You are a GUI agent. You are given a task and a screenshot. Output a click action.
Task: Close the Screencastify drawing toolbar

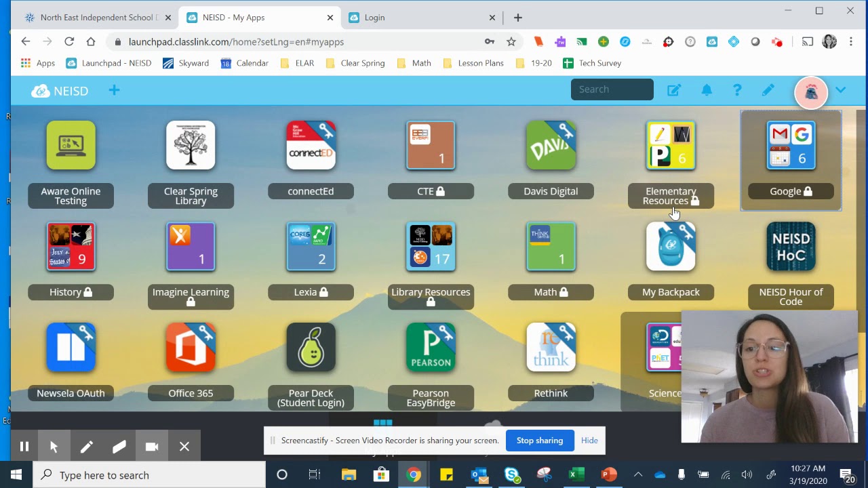184,447
